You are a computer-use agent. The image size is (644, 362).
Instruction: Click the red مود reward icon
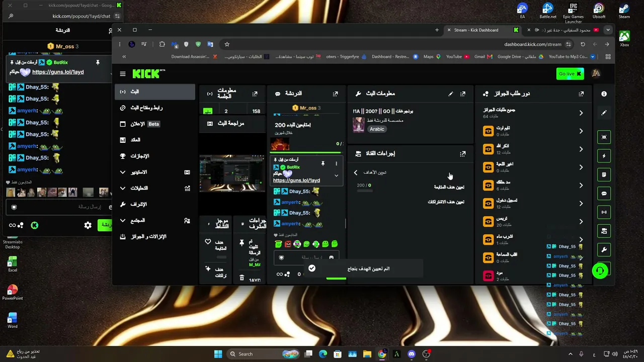pos(488,276)
